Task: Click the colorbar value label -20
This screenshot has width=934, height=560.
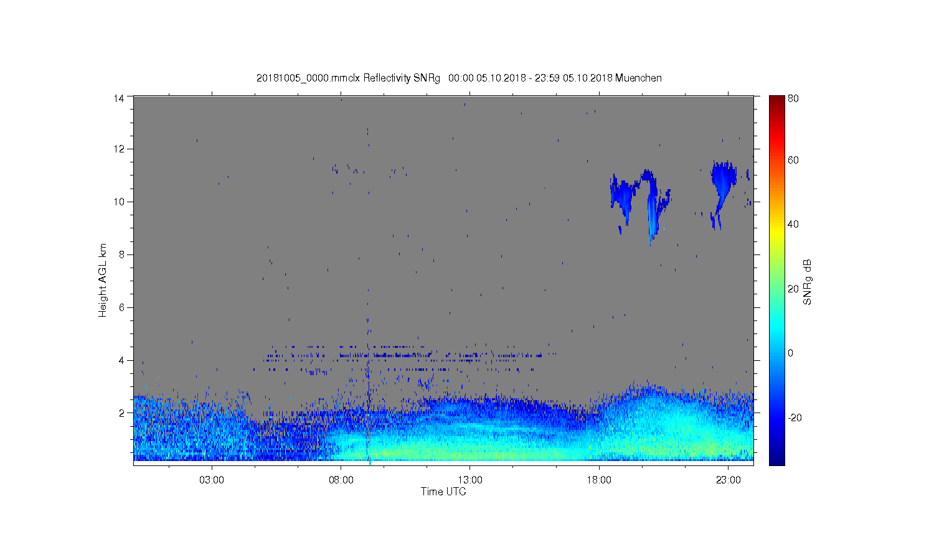Action: (x=795, y=418)
